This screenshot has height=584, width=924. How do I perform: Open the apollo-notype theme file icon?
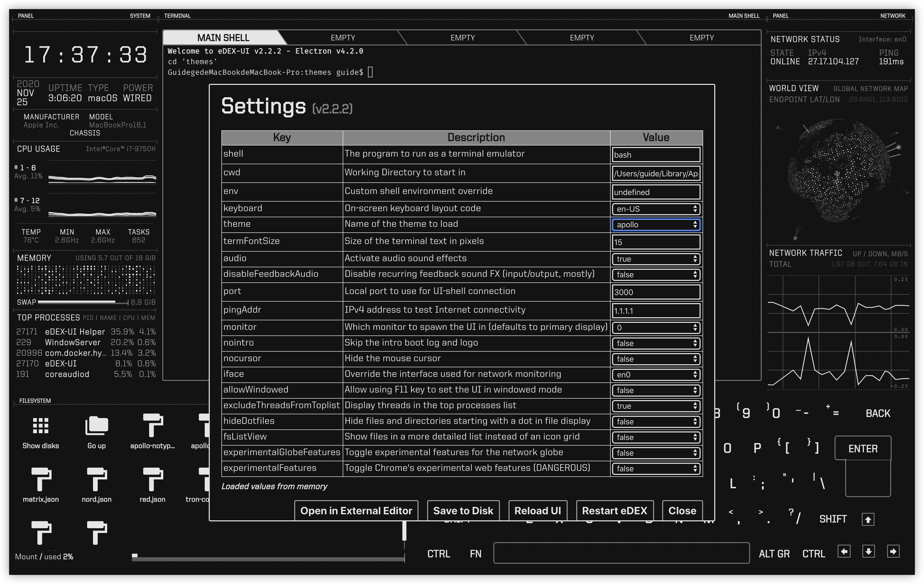click(x=152, y=426)
